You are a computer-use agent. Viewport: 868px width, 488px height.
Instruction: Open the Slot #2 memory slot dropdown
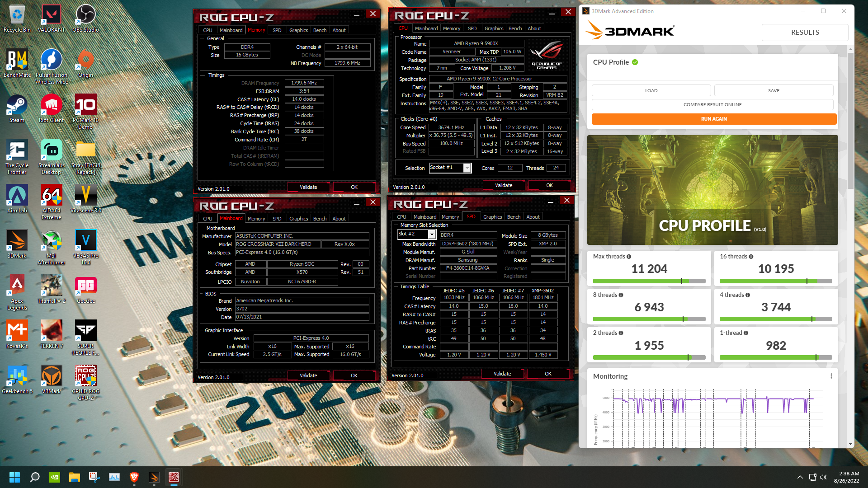432,234
